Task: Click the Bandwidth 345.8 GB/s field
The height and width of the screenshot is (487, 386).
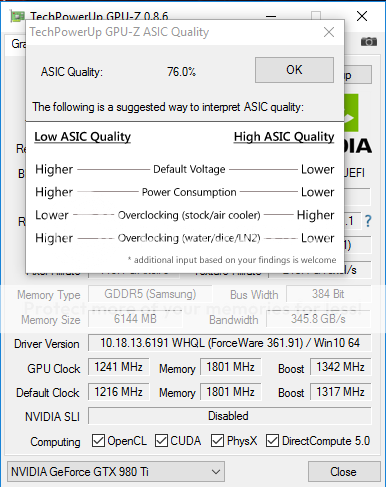Action: [x=319, y=319]
